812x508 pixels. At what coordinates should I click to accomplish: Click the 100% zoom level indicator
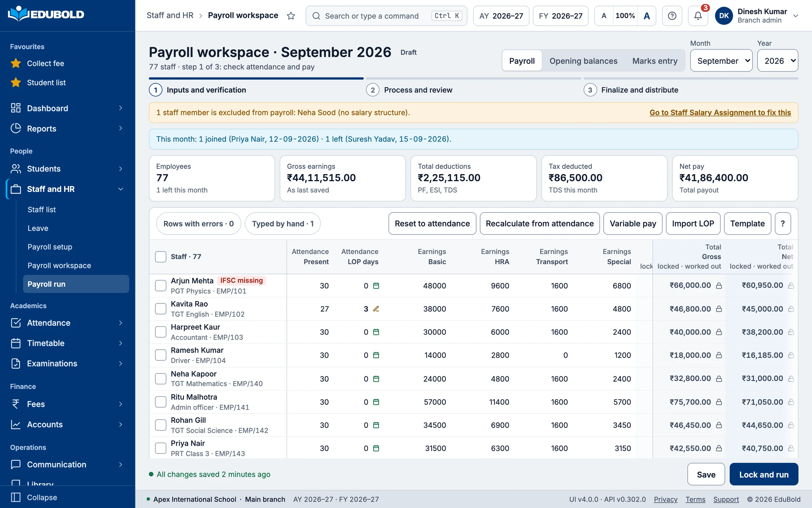point(625,16)
